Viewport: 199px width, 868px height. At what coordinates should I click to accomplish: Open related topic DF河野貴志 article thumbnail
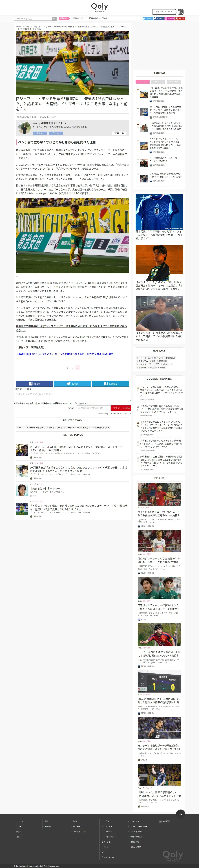[22, 471]
